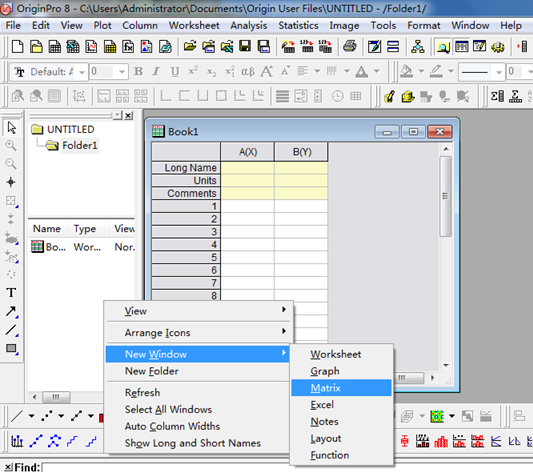Select the Rectangle drawing tool
533x472 pixels.
click(11, 348)
